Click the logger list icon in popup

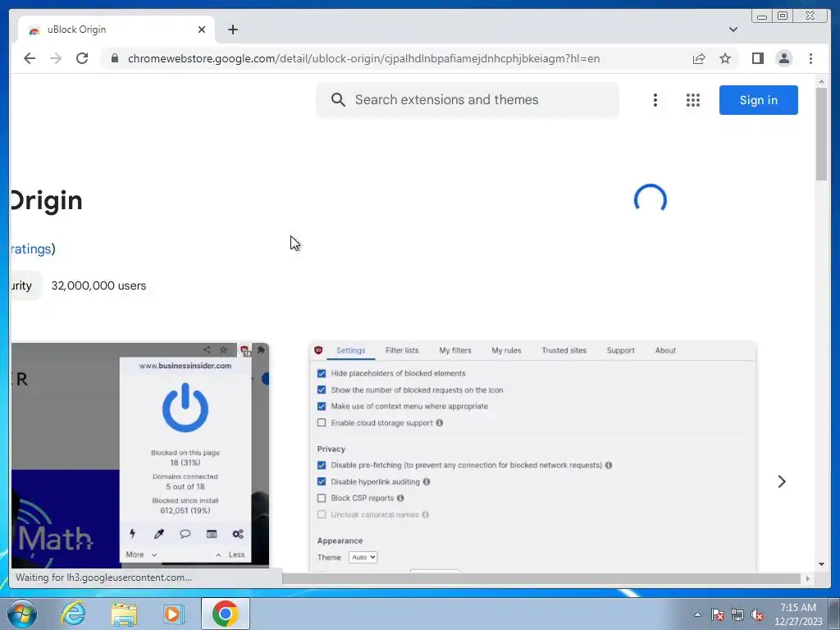(x=212, y=533)
